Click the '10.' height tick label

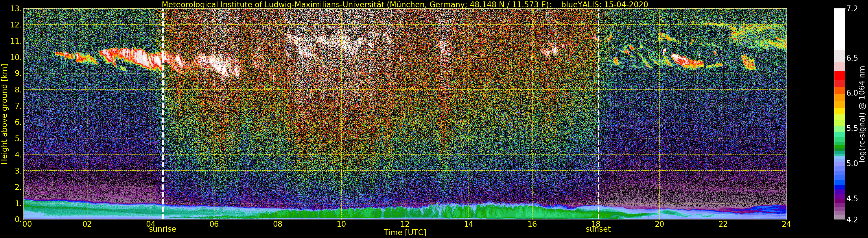tap(16, 57)
